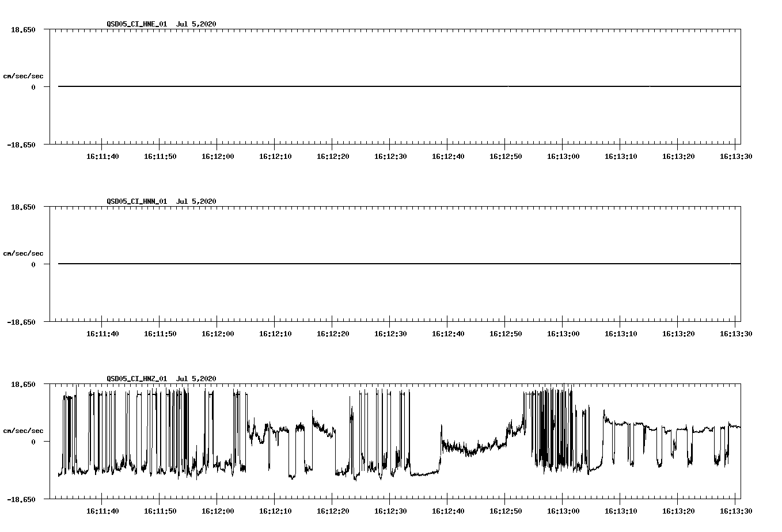Click the cm/sec/sec unit label on HNN chart
This screenshot has width=782, height=532.
pos(23,253)
